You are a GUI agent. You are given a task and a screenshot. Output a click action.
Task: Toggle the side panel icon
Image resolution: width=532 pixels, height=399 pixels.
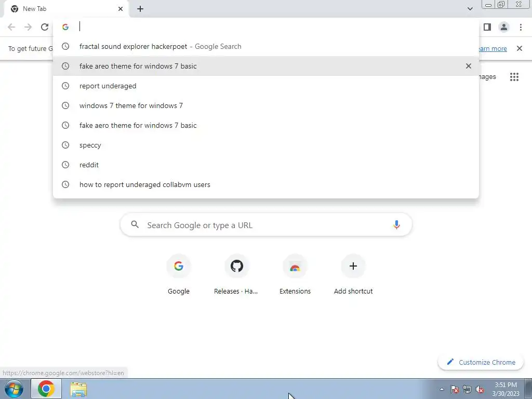tap(487, 27)
